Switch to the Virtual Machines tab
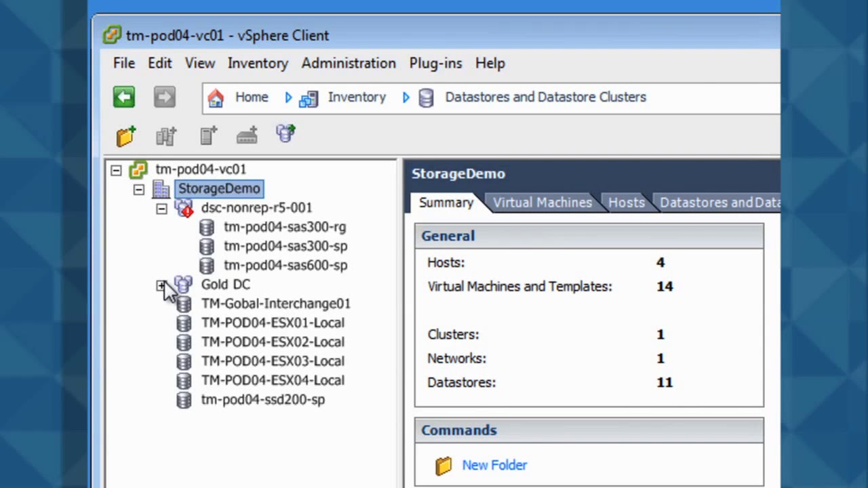The width and height of the screenshot is (868, 488). click(x=542, y=203)
